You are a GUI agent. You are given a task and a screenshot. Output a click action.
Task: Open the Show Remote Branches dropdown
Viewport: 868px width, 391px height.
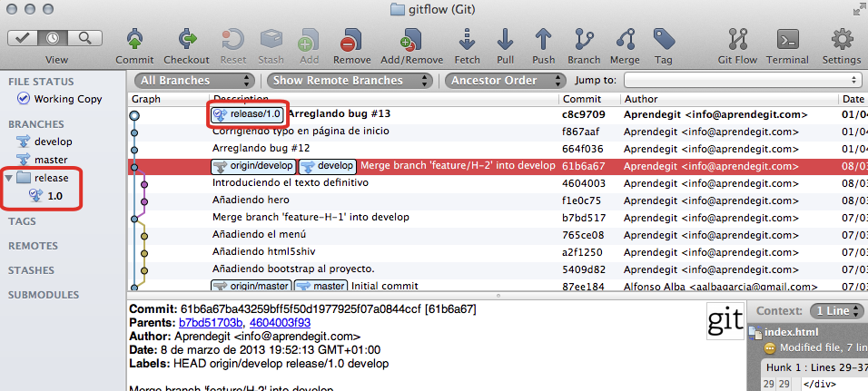(x=350, y=80)
